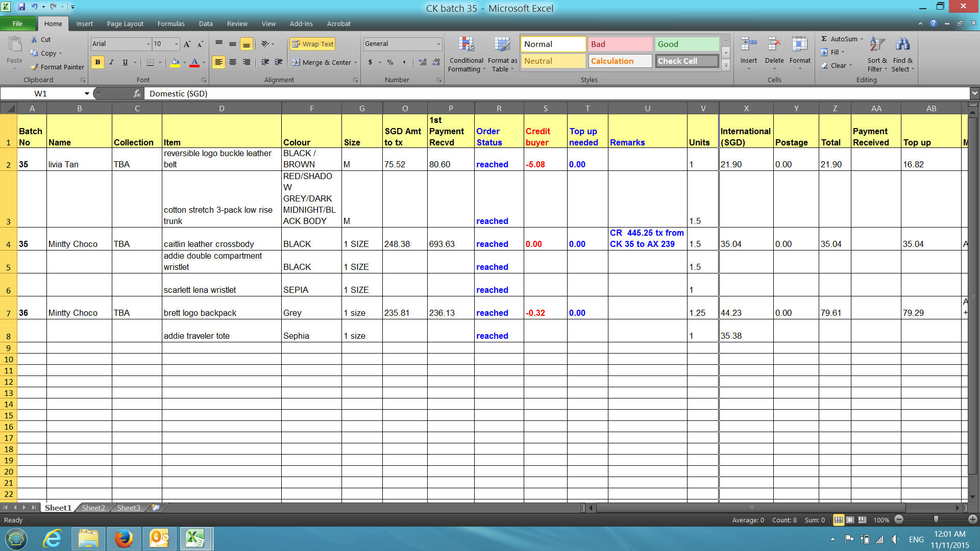This screenshot has width=980, height=551.
Task: Open Firefox from the taskbar
Action: [x=124, y=539]
